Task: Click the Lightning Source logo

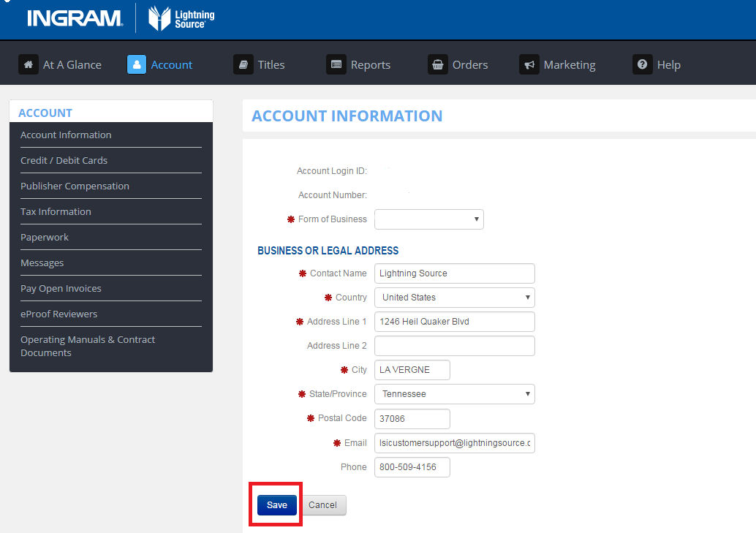Action: (181, 18)
